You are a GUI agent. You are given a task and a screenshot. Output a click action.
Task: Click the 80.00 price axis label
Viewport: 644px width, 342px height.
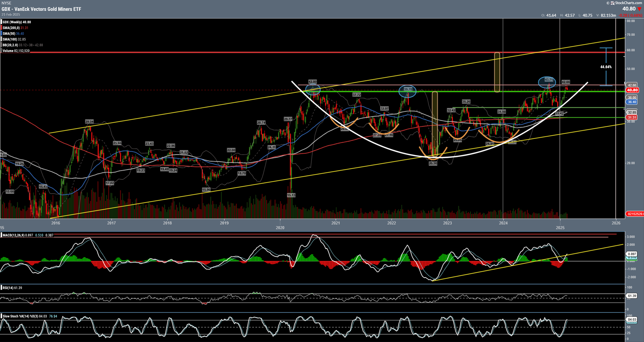coord(631,21)
